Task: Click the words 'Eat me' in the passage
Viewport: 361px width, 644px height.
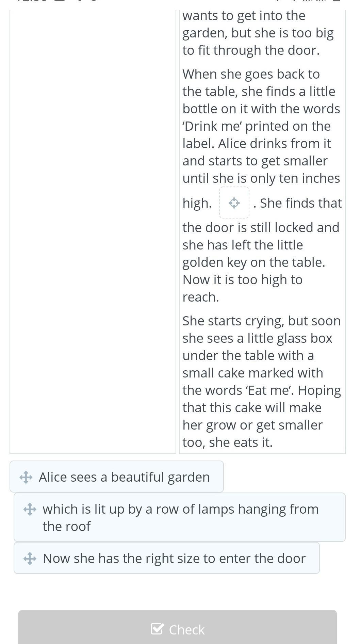Action: point(271,390)
